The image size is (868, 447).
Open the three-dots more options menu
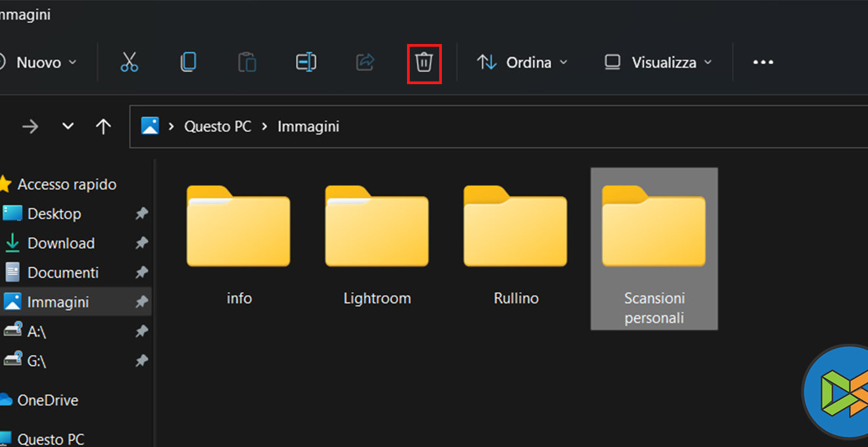[763, 62]
